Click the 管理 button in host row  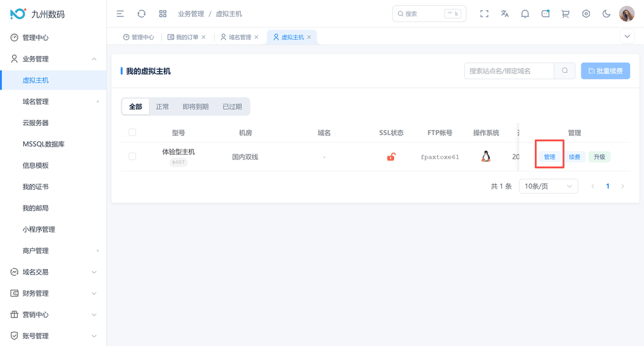pos(550,157)
